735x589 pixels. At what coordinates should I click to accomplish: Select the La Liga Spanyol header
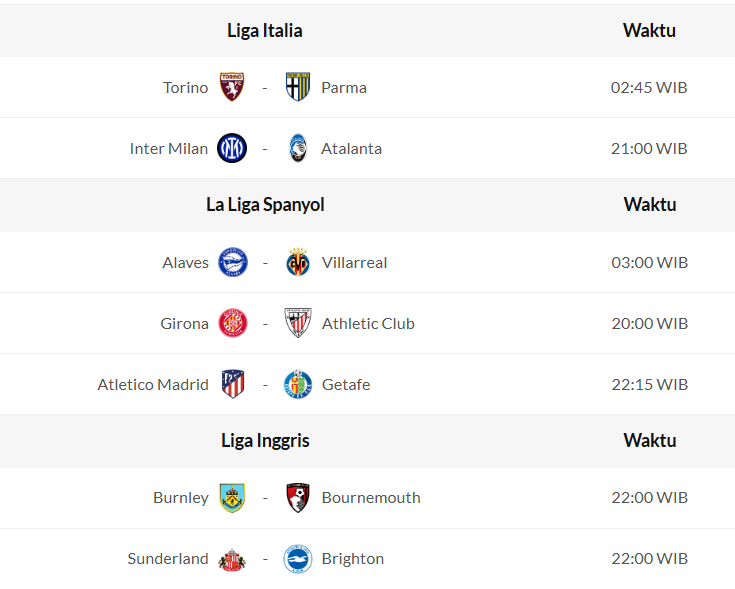coord(265,204)
